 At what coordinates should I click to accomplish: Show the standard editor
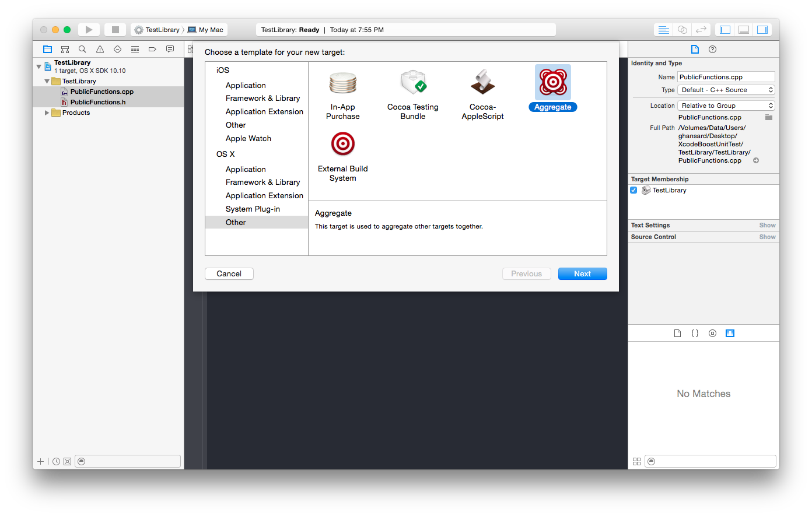663,30
